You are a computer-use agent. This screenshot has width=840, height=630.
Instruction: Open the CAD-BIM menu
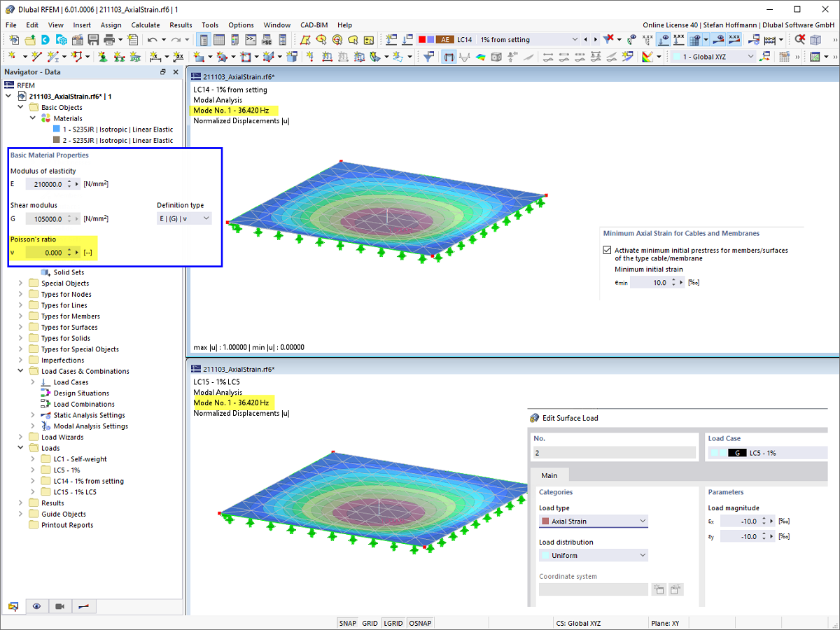click(x=314, y=24)
